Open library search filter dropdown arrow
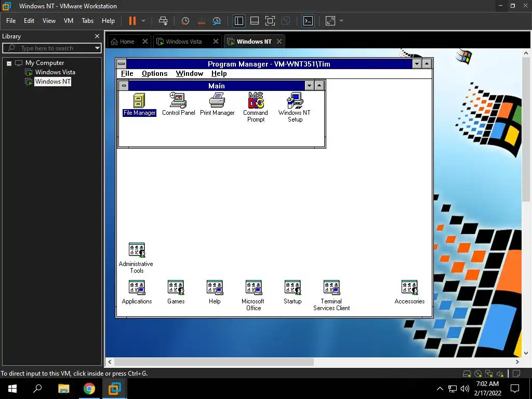 (97, 48)
